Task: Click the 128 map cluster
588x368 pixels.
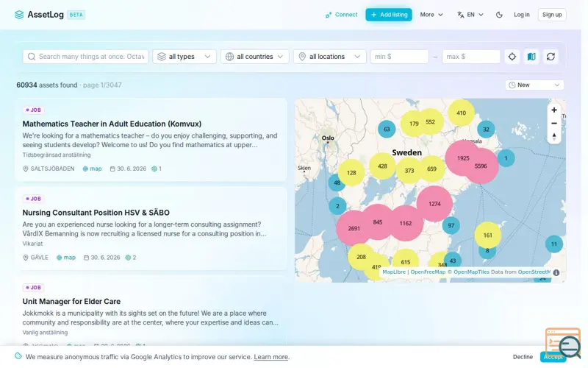Action: coord(351,173)
